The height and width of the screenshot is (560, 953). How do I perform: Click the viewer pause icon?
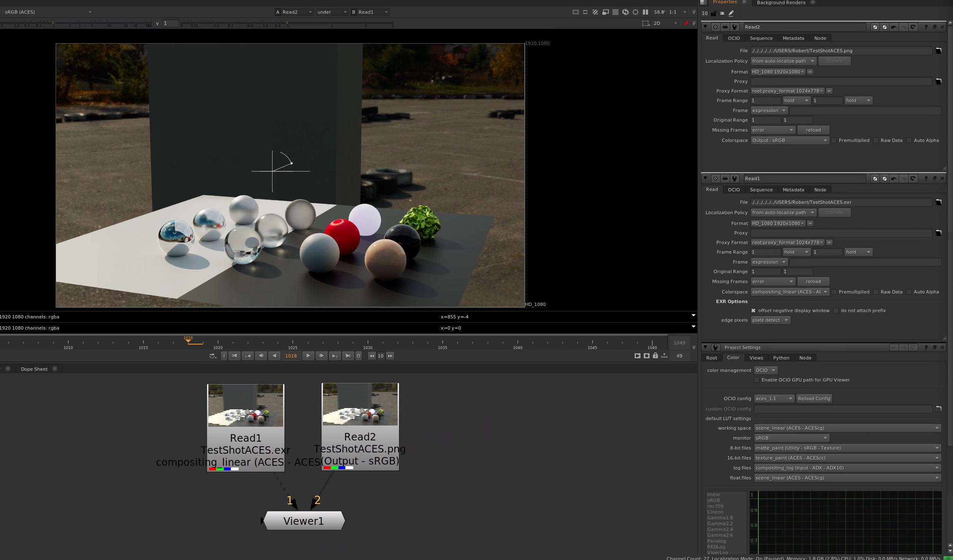(645, 12)
